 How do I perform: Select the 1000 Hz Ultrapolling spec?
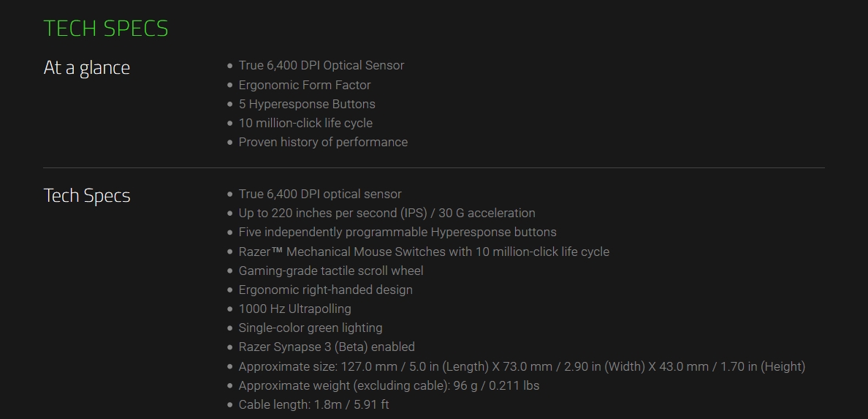[x=294, y=309]
